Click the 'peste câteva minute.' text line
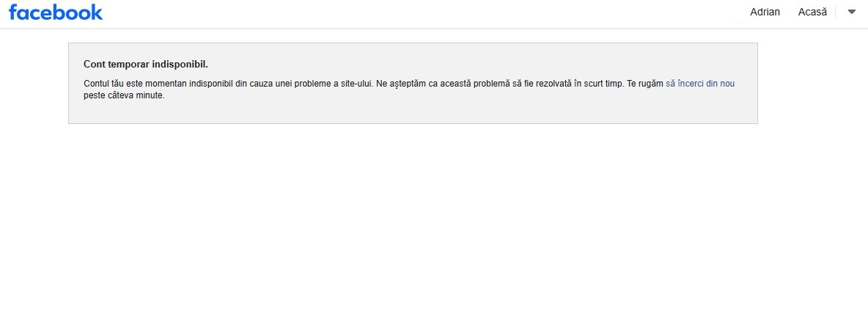The height and width of the screenshot is (320, 868). pyautogui.click(x=124, y=95)
